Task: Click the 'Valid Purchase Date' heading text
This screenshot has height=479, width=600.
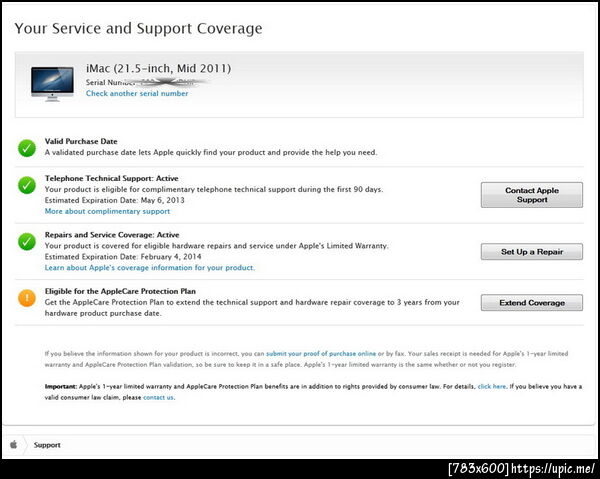Action: [81, 141]
